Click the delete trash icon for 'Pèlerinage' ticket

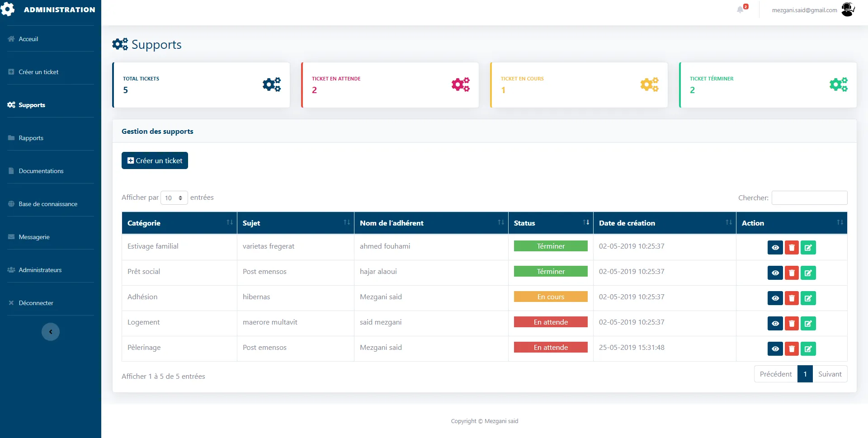point(792,349)
